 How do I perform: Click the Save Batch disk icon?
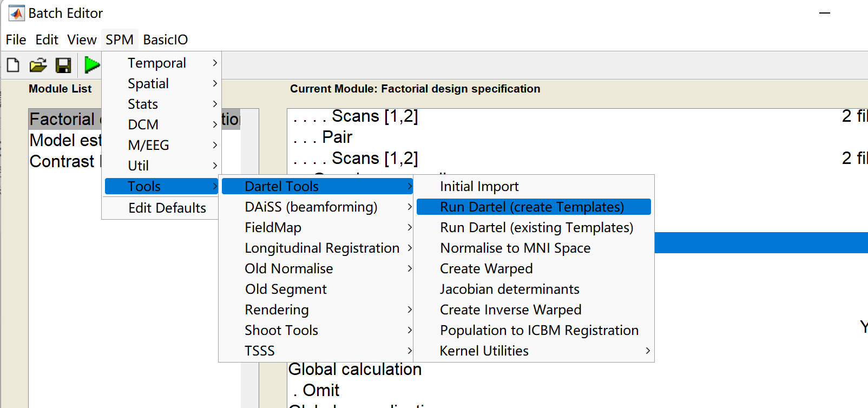pyautogui.click(x=63, y=65)
